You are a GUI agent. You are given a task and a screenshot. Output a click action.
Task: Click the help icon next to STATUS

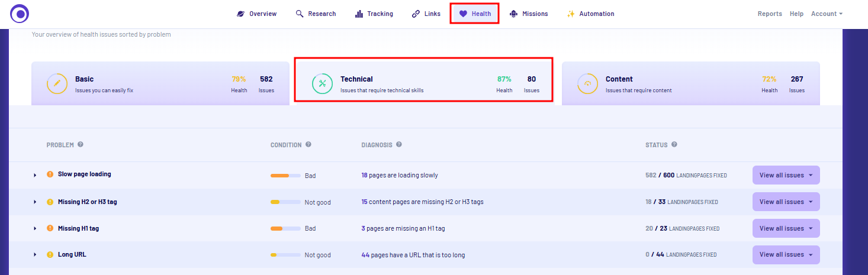tap(674, 144)
